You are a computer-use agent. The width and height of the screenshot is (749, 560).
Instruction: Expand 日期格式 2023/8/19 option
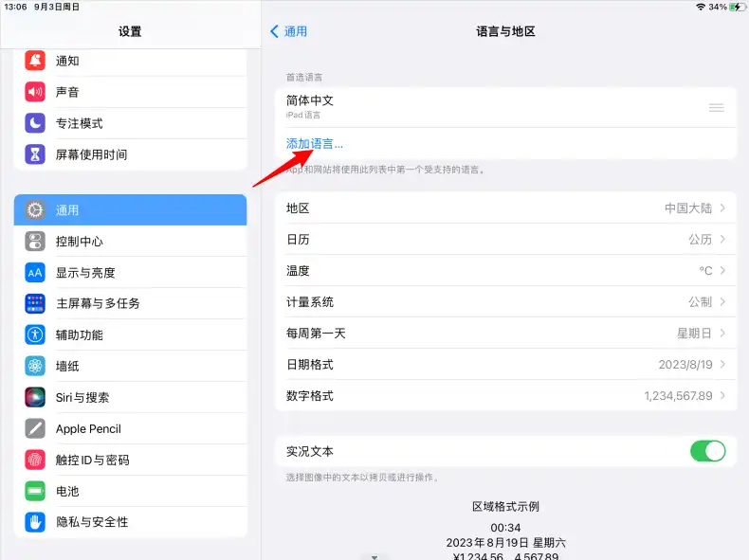[722, 365]
